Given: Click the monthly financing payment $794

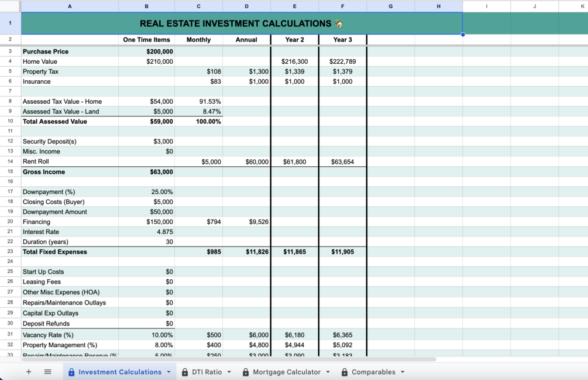Looking at the screenshot, I should [198, 222].
